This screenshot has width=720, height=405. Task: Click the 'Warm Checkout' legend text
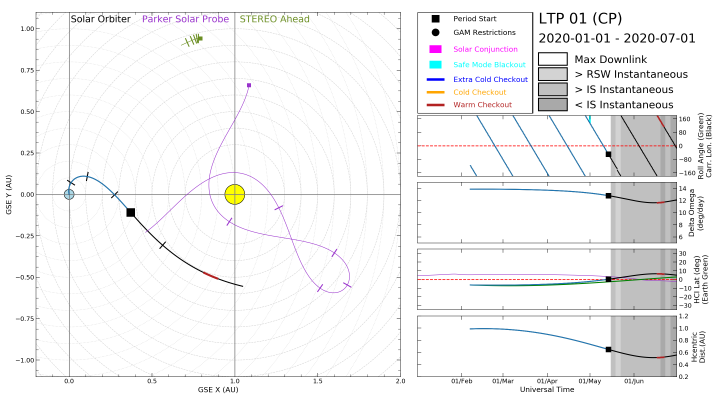tap(483, 105)
